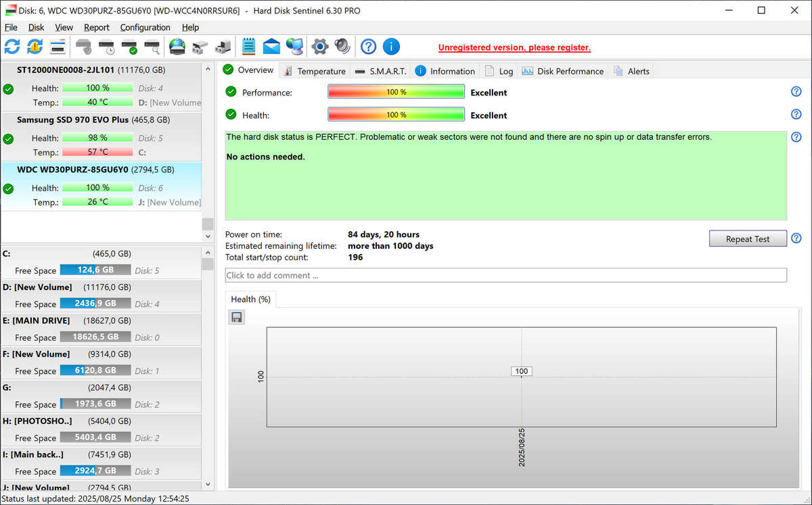Open the blue question mark Help icon
The width and height of the screenshot is (812, 505).
368,47
